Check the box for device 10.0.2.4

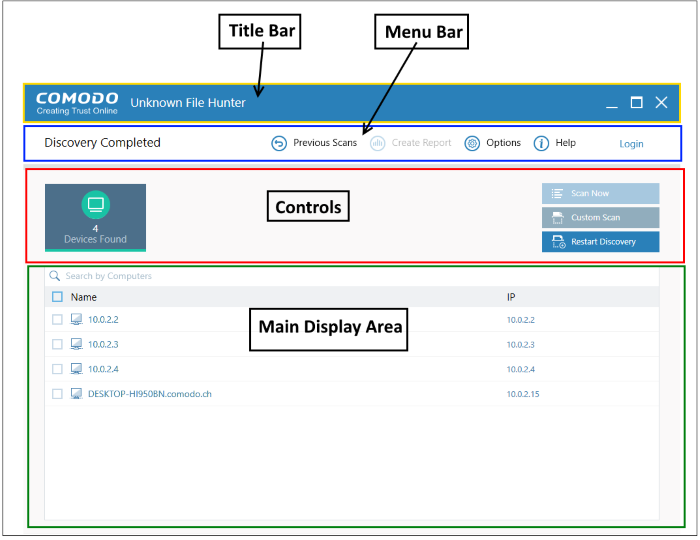pyautogui.click(x=57, y=369)
